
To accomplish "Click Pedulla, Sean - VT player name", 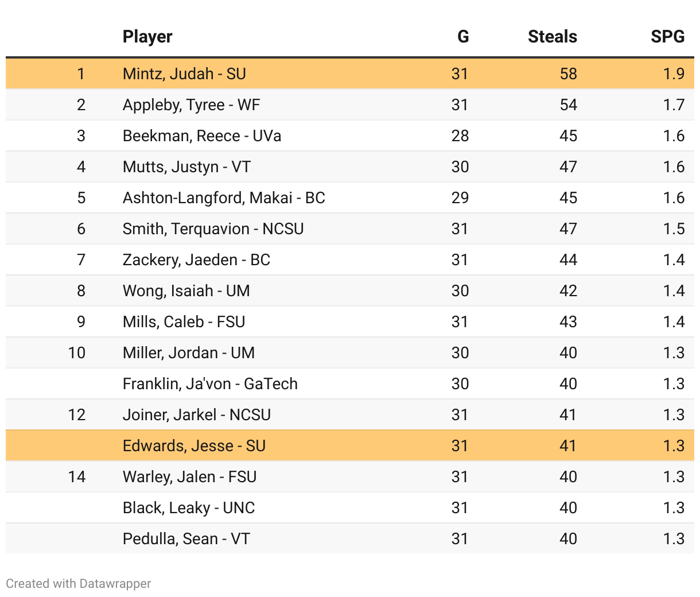I will (186, 539).
